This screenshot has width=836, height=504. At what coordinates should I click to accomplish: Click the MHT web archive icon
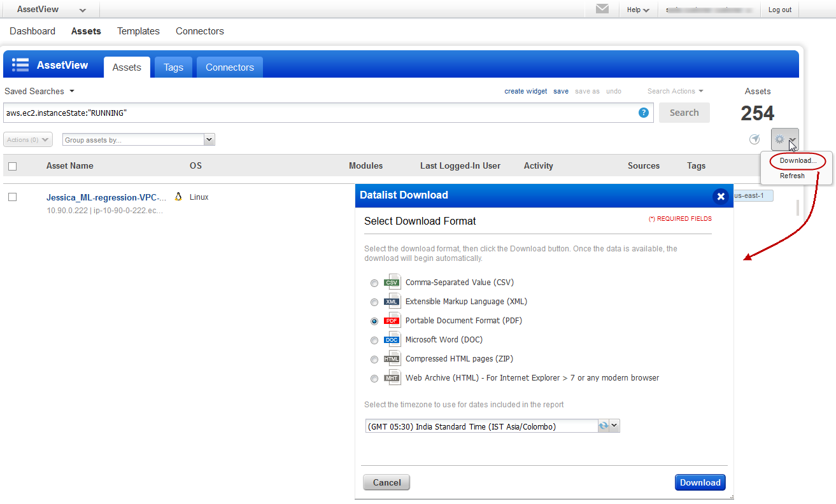tap(392, 378)
